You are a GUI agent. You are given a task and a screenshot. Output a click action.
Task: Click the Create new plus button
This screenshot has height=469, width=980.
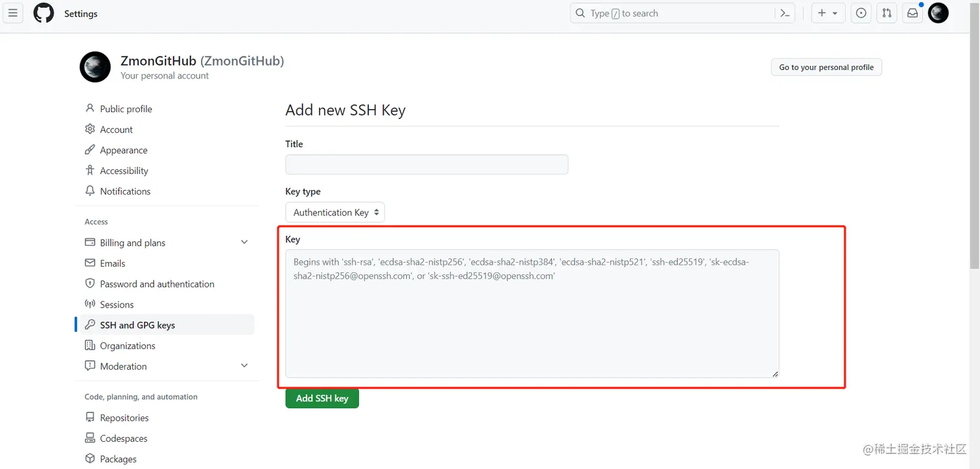point(828,13)
